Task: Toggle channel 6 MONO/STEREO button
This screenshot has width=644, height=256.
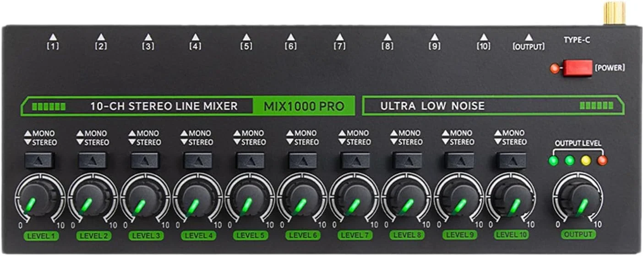Action: coord(302,161)
